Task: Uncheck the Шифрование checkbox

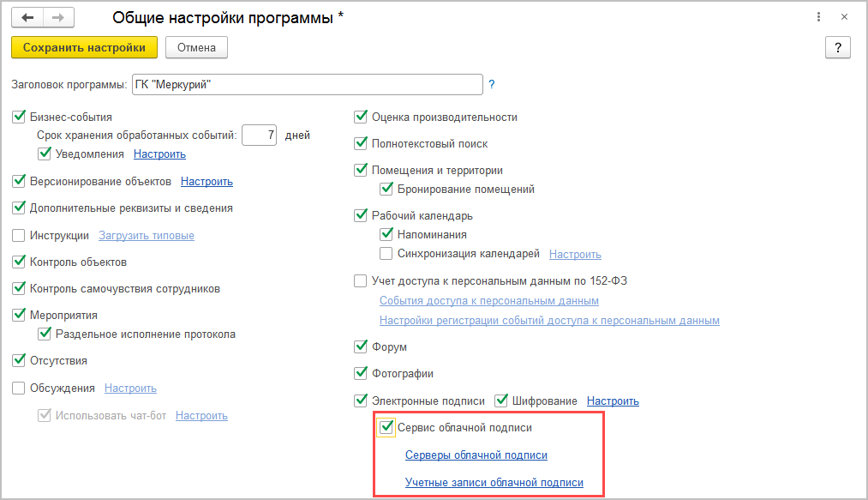Action: (x=502, y=401)
